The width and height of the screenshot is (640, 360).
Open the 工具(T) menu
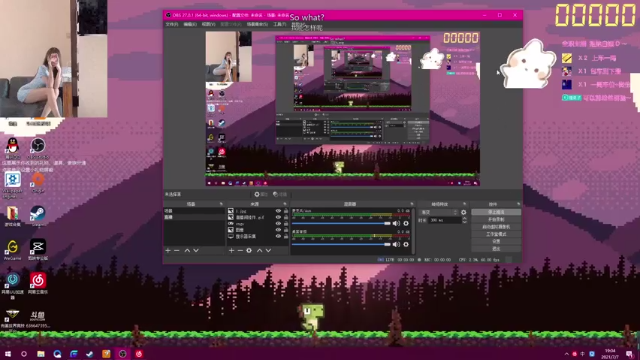pyautogui.click(x=280, y=24)
